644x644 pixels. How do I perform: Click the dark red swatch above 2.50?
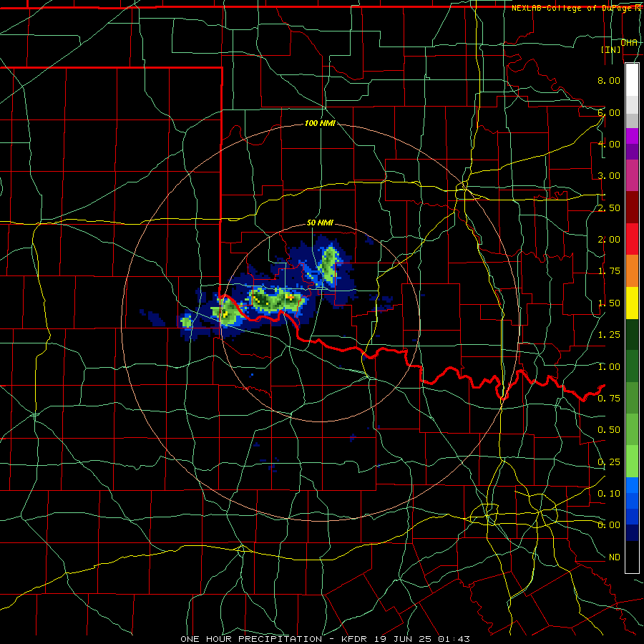[x=632, y=207]
